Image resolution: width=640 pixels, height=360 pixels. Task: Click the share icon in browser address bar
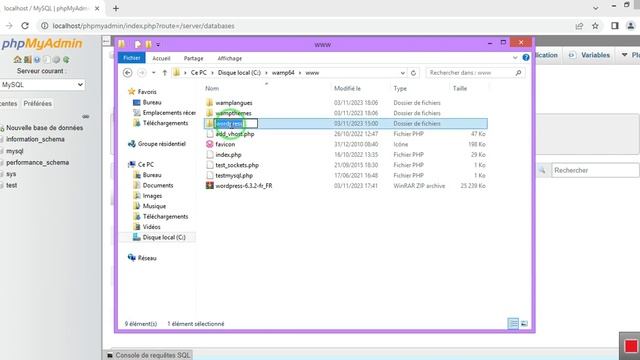tap(579, 26)
